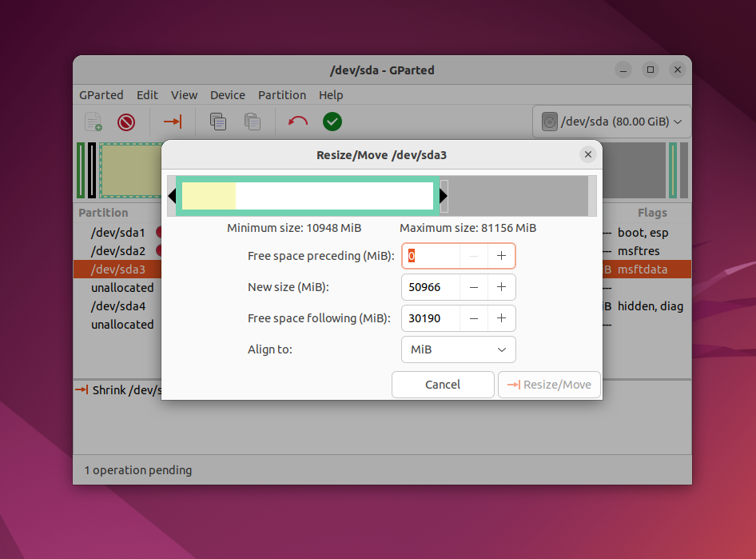Open the Align to MiB dropdown
This screenshot has width=756, height=559.
[x=459, y=349]
